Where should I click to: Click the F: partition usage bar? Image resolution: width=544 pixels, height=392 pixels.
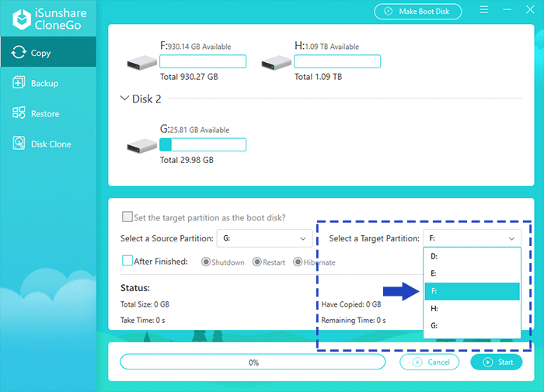click(203, 61)
